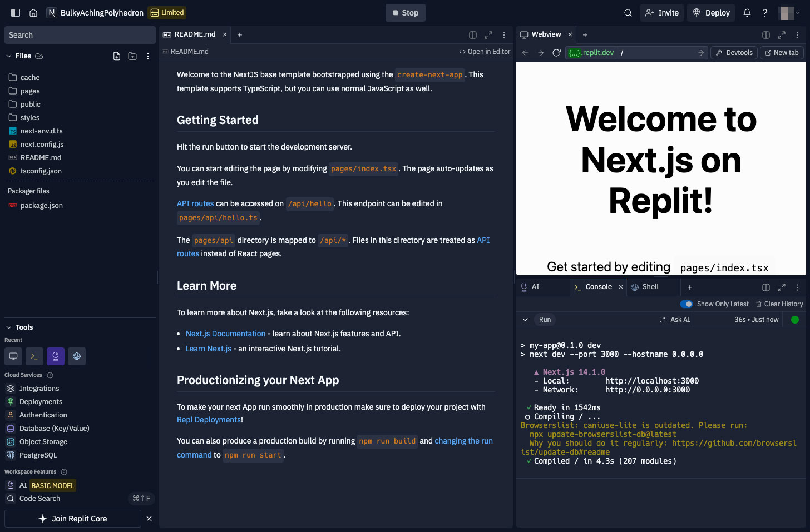This screenshot has width=810, height=532.
Task: Collapse the Files section
Action: pos(9,56)
